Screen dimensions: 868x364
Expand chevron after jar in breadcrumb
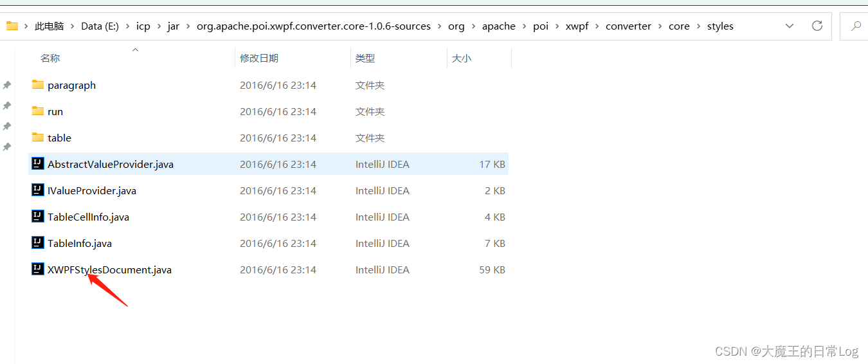(188, 26)
